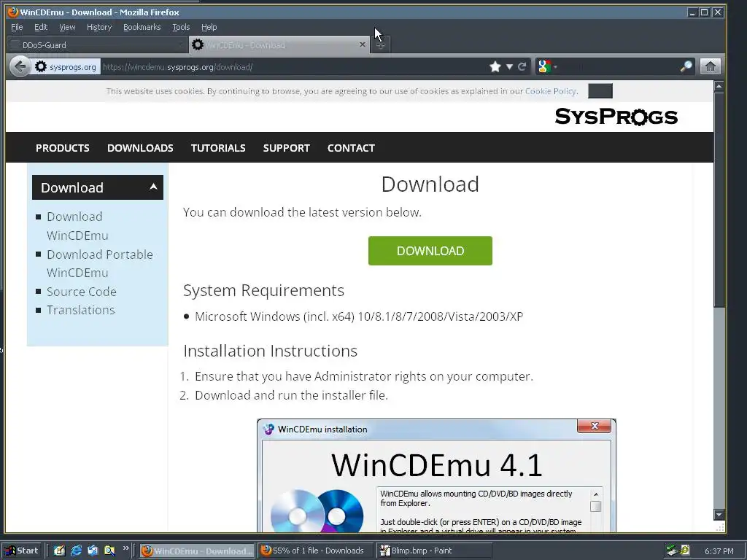The height and width of the screenshot is (560, 747).
Task: Click the 6:37 PM taskbar clock
Action: pyautogui.click(x=719, y=551)
